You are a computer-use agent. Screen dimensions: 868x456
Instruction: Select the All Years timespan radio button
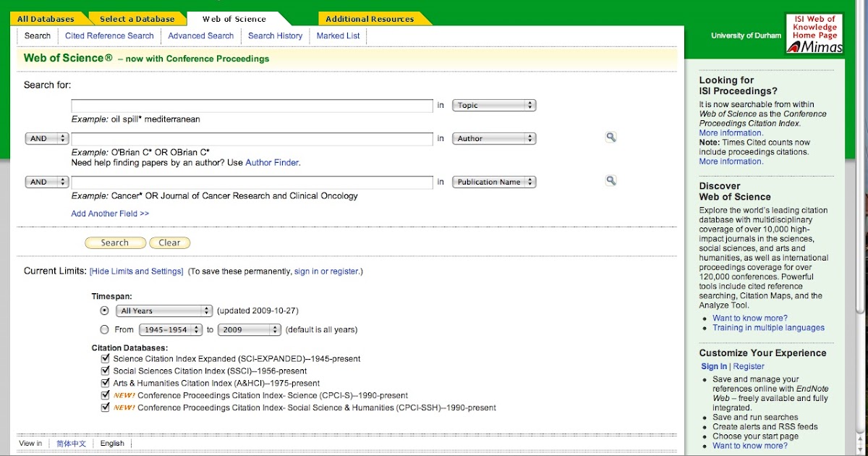tap(105, 311)
